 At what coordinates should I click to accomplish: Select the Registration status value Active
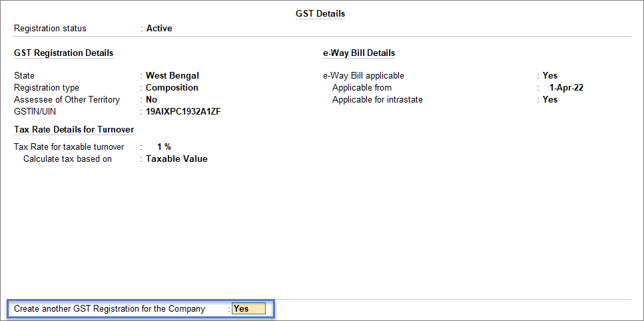159,29
